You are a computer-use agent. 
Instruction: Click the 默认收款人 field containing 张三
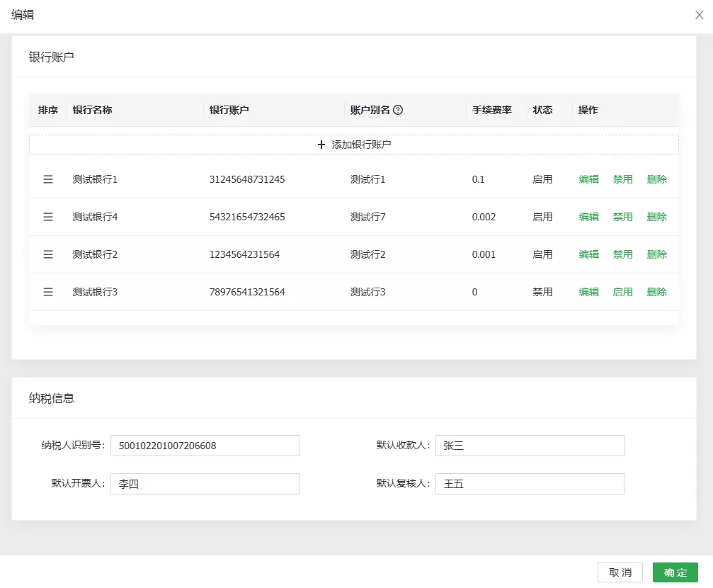point(530,446)
